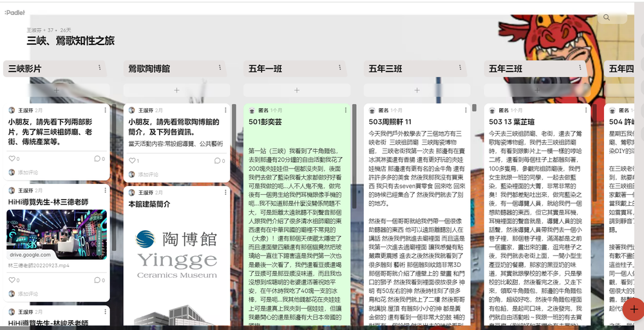Image resolution: width=644 pixels, height=330 pixels.
Task: Open the 三峽影片 column options menu
Action: [x=99, y=68]
